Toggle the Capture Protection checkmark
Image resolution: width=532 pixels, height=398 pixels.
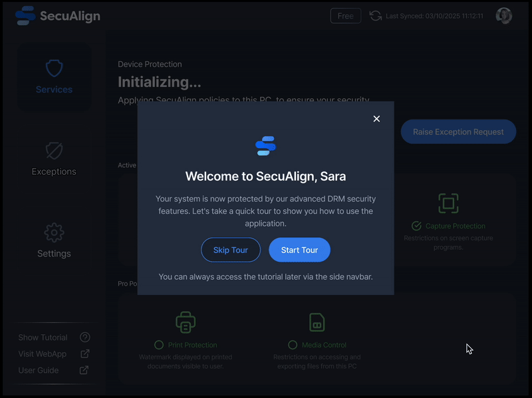[416, 226]
